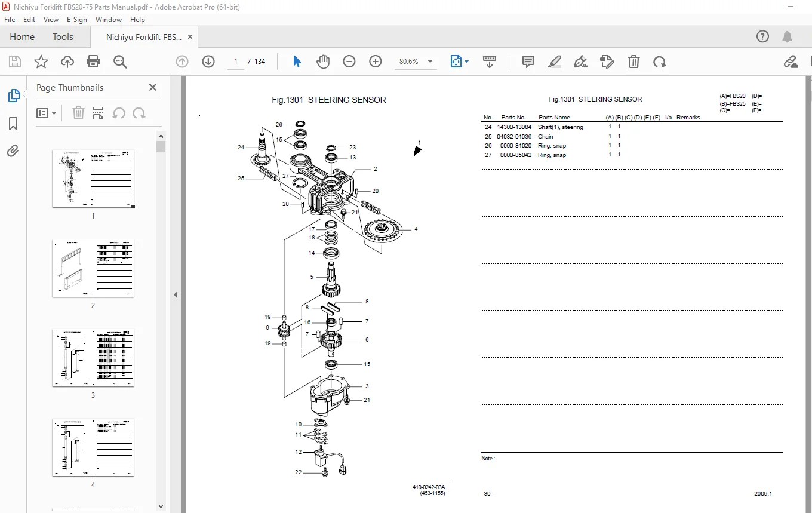Screen dimensions: 812x513
Task: Show Page Thumbnails in the navigation pane
Action: [13, 96]
